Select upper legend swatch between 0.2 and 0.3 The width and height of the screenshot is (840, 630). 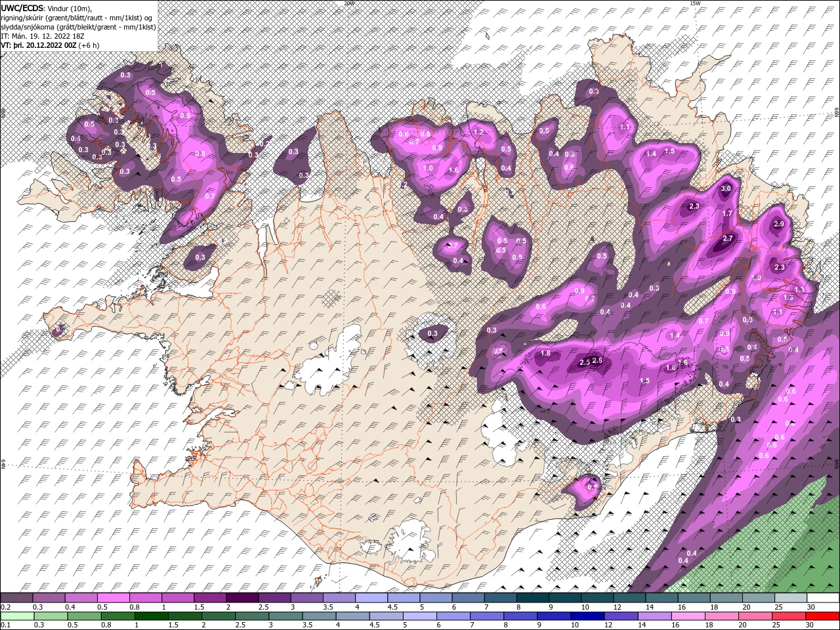(x=16, y=598)
